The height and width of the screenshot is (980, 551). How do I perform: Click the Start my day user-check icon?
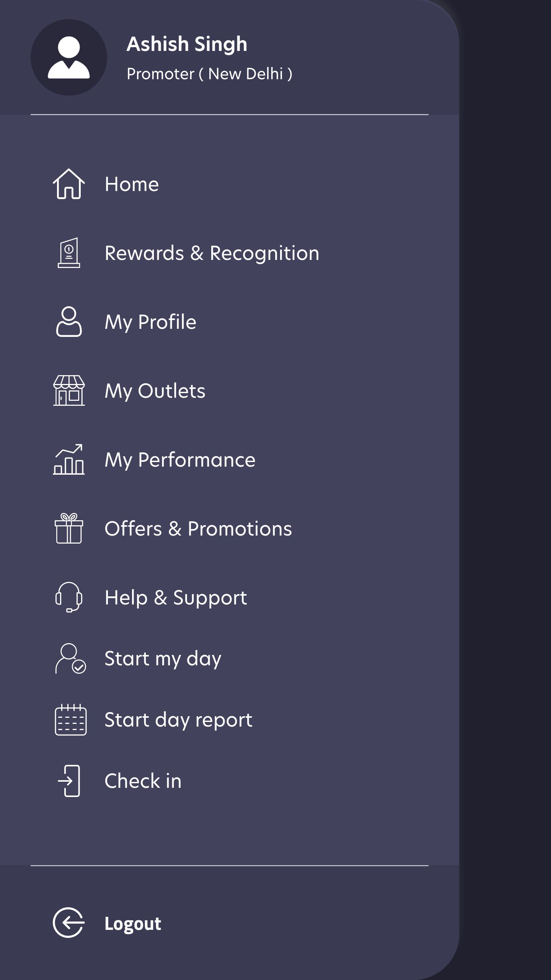click(x=70, y=659)
